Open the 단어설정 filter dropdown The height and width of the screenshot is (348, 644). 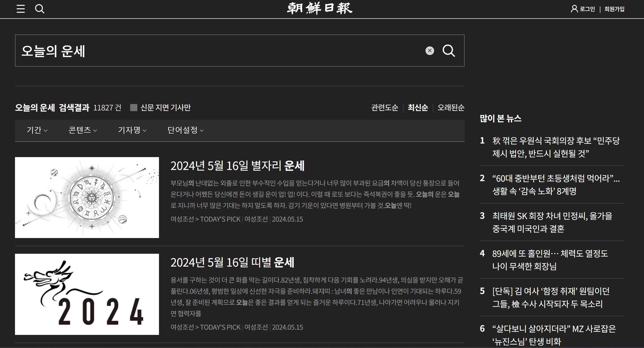coord(185,130)
